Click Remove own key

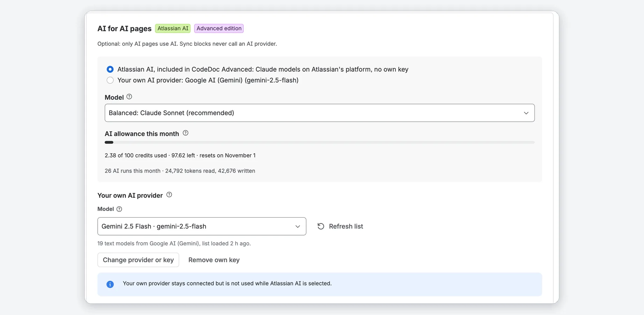pyautogui.click(x=214, y=260)
